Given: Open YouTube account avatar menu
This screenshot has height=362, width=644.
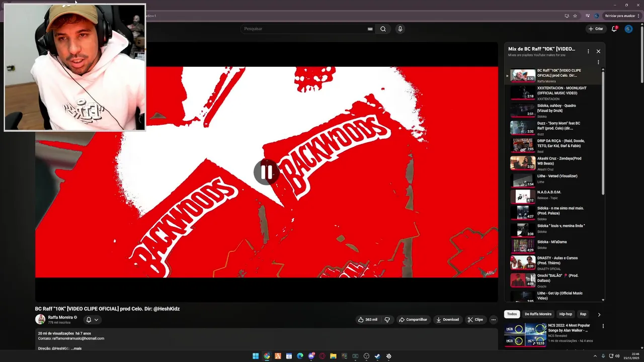Looking at the screenshot, I should coord(628,29).
